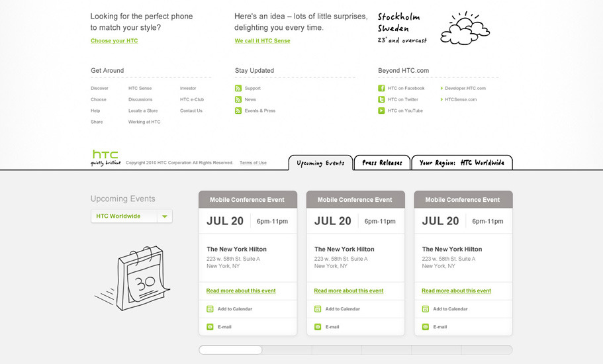Click arrow bullet beside Developer.HTC.com
603x364 pixels.
coord(441,89)
